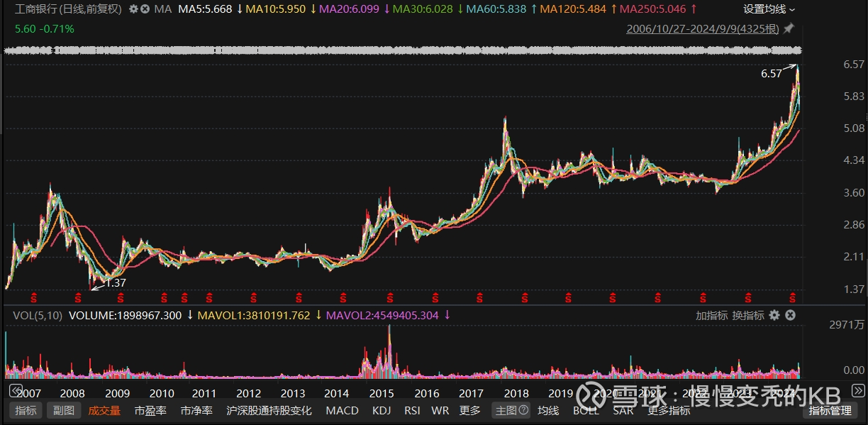The width and height of the screenshot is (868, 425).
Task: Click the 6.57 high price label
Action: pyautogui.click(x=771, y=73)
